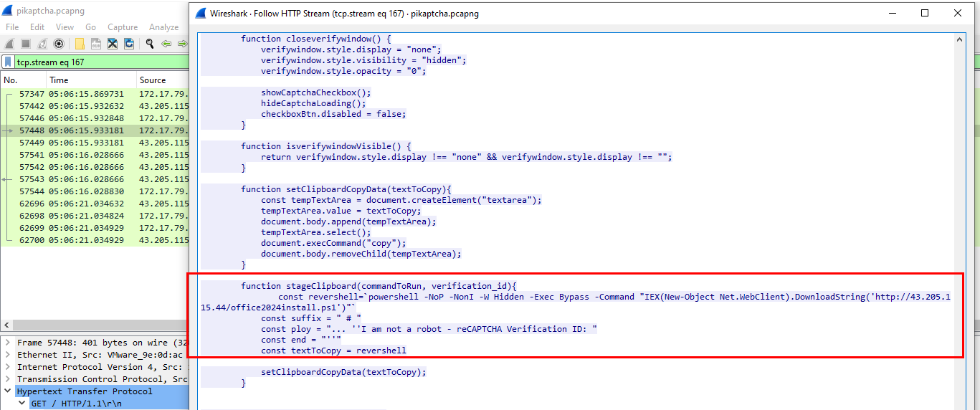Go forward in packet history with right arrow
The height and width of the screenshot is (410, 980).
tap(181, 44)
